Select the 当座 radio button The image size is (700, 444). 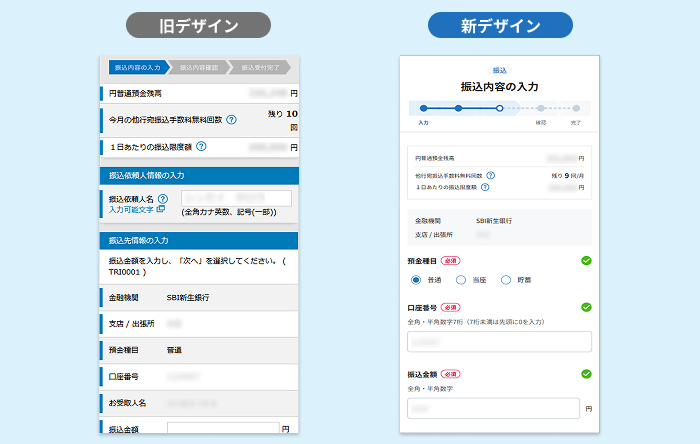tap(461, 280)
